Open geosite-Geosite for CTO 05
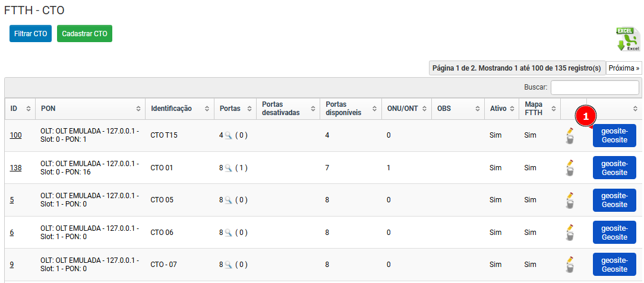The height and width of the screenshot is (283, 644). click(x=614, y=200)
